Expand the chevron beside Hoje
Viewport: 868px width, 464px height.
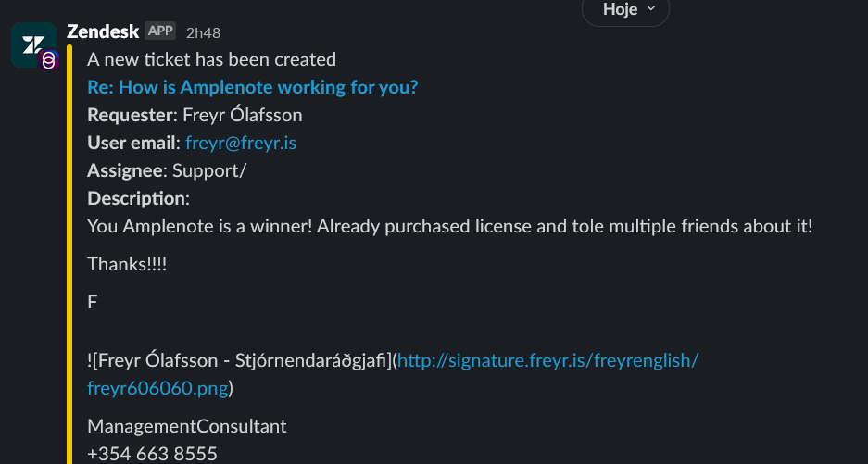pyautogui.click(x=651, y=8)
